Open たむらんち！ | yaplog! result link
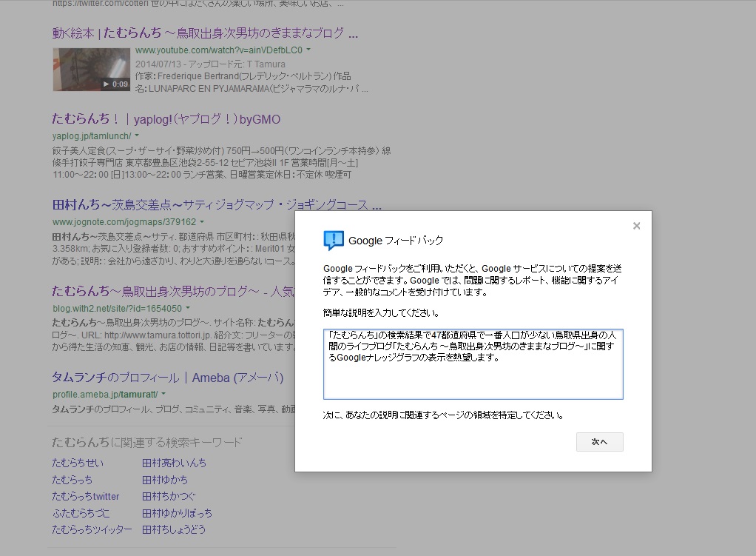756x556 pixels. coord(166,118)
